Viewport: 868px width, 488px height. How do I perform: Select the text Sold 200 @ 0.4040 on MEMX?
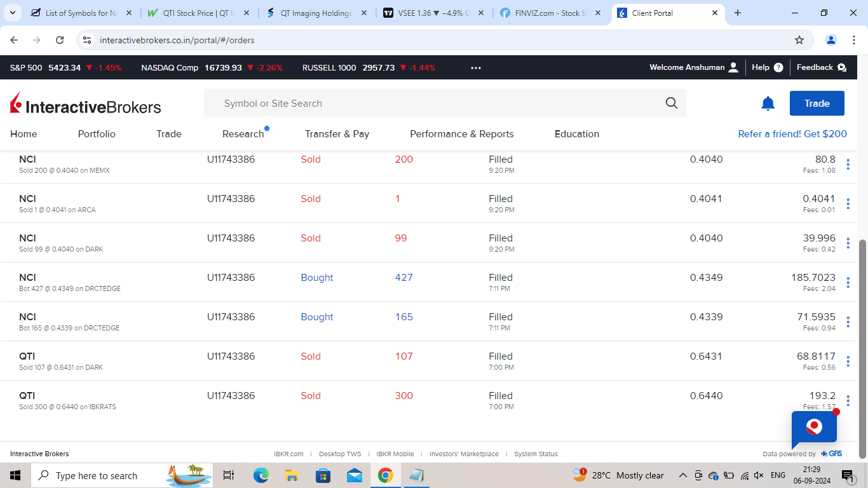tap(64, 170)
